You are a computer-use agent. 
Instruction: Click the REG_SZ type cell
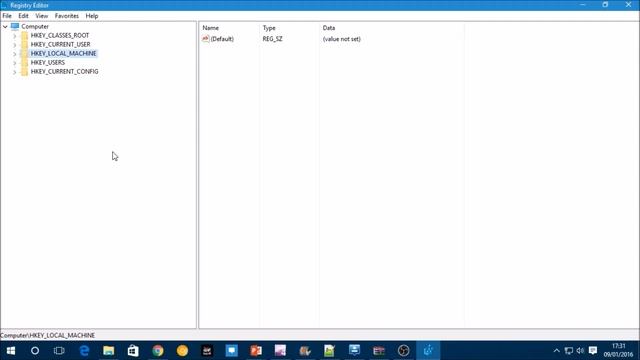point(272,39)
